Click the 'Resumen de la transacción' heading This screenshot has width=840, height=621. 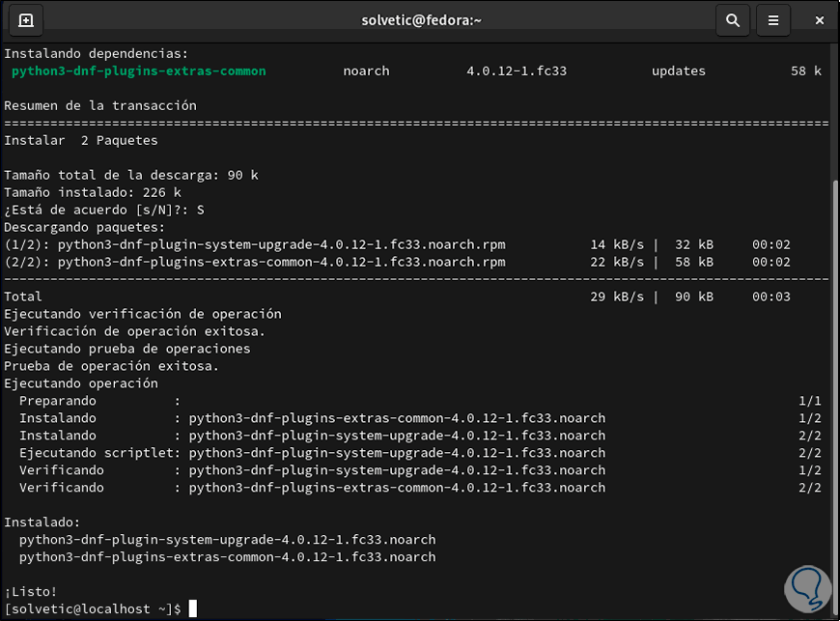point(100,105)
